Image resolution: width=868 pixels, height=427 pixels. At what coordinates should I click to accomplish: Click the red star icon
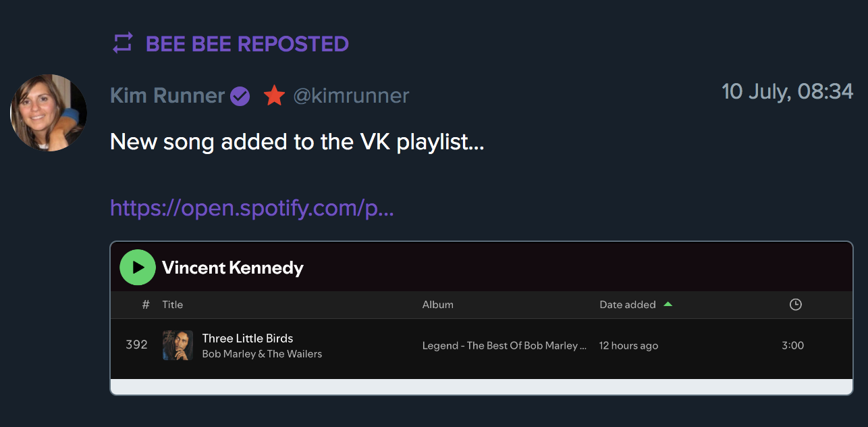point(274,96)
